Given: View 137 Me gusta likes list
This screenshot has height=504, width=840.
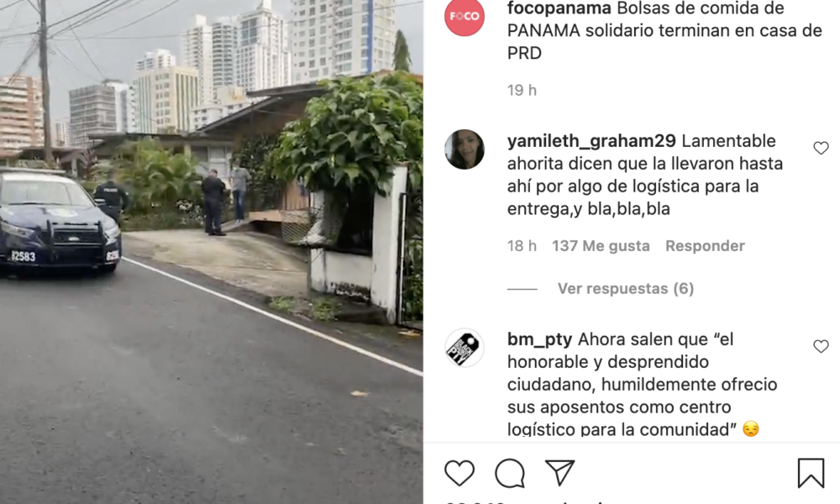Looking at the screenshot, I should [x=601, y=246].
